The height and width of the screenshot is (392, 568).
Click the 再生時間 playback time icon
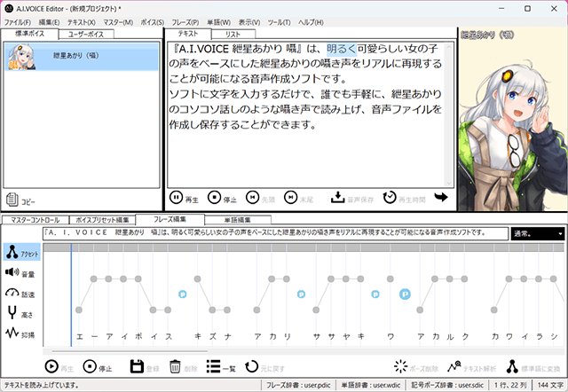389,197
